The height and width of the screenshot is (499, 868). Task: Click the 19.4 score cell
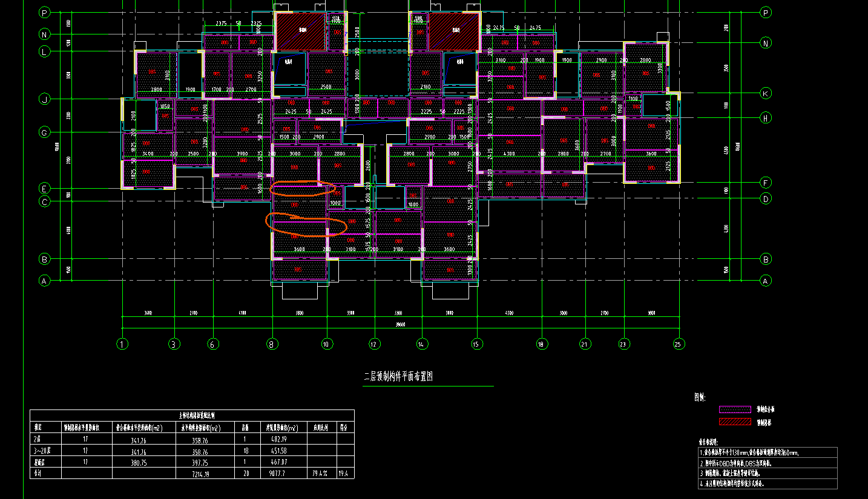tap(344, 473)
